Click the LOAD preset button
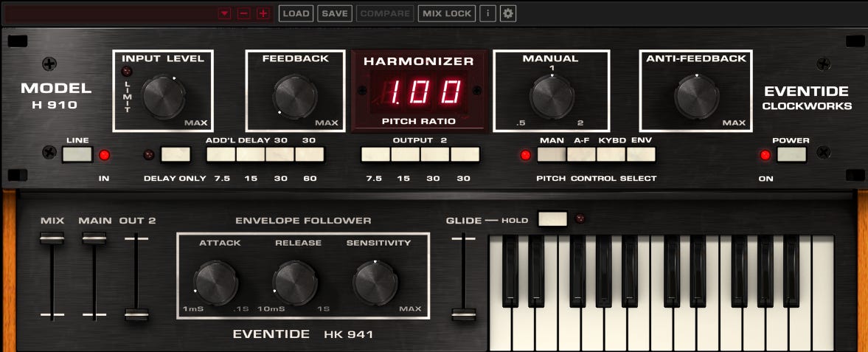868x352 pixels. 296,13
